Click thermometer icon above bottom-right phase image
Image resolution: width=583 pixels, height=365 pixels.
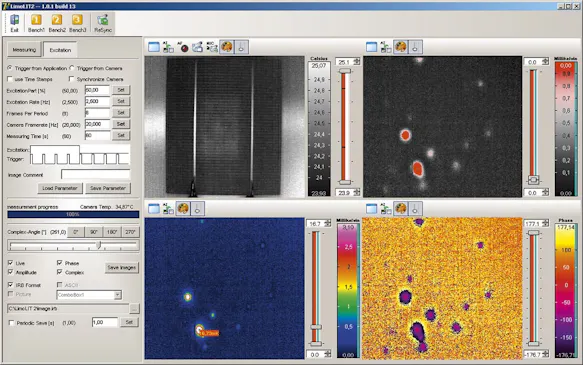coord(415,209)
